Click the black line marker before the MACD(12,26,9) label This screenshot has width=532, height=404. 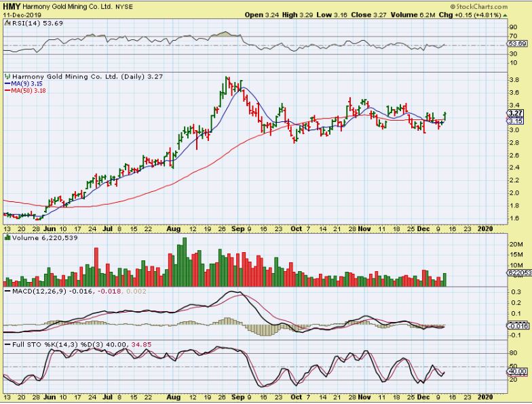7,291
